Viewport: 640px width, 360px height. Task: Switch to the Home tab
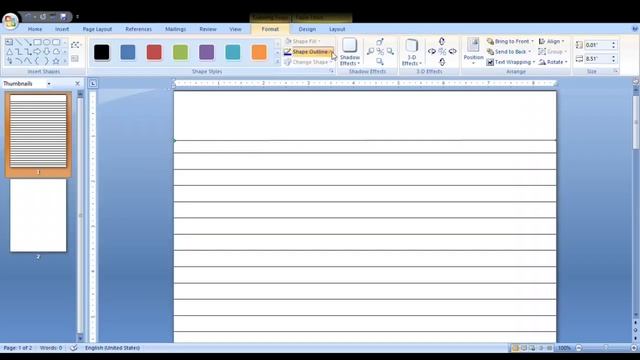[35, 29]
